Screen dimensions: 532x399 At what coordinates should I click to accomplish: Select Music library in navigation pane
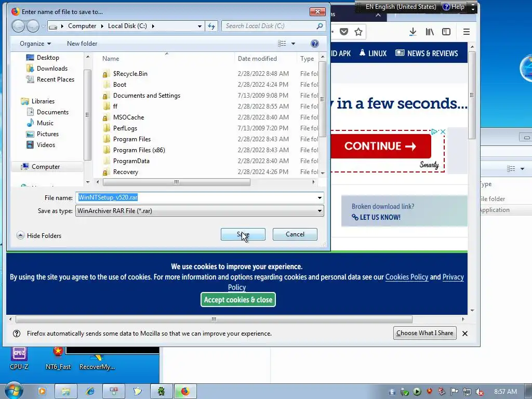tap(45, 123)
